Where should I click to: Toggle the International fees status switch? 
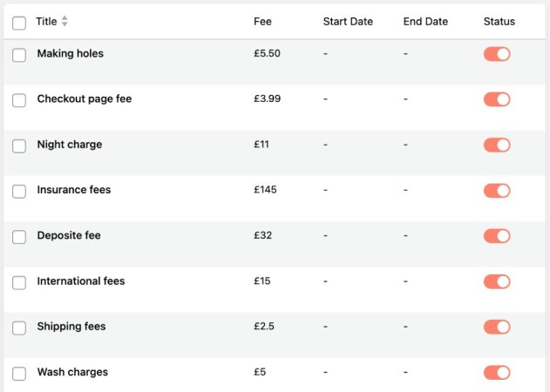point(497,281)
